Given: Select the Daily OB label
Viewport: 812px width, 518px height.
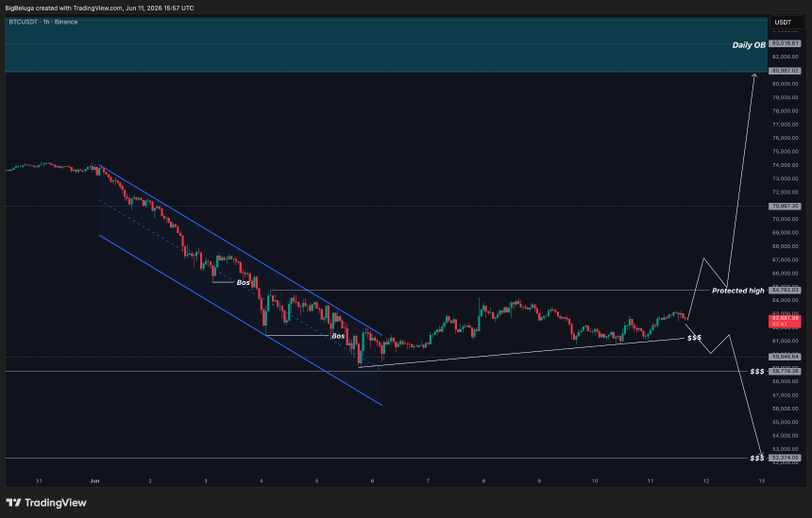Looking at the screenshot, I should pyautogui.click(x=749, y=45).
